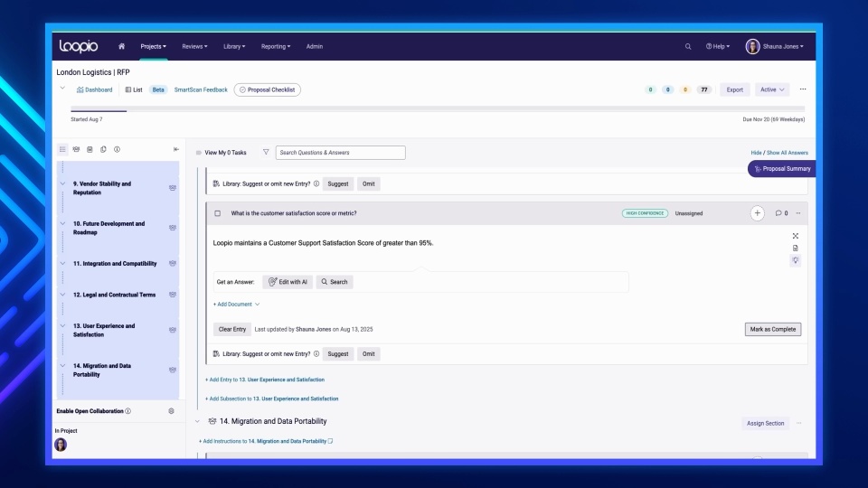Switch to the Dashboard view

[95, 89]
